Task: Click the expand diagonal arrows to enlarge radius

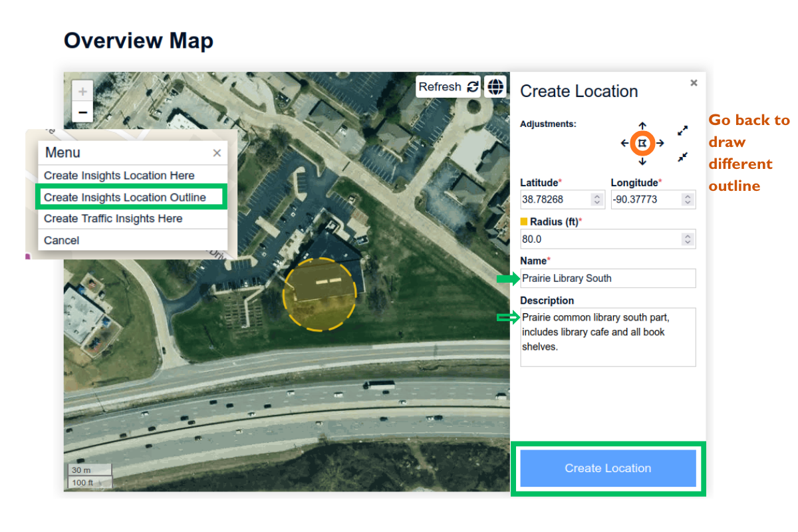Action: coord(682,130)
